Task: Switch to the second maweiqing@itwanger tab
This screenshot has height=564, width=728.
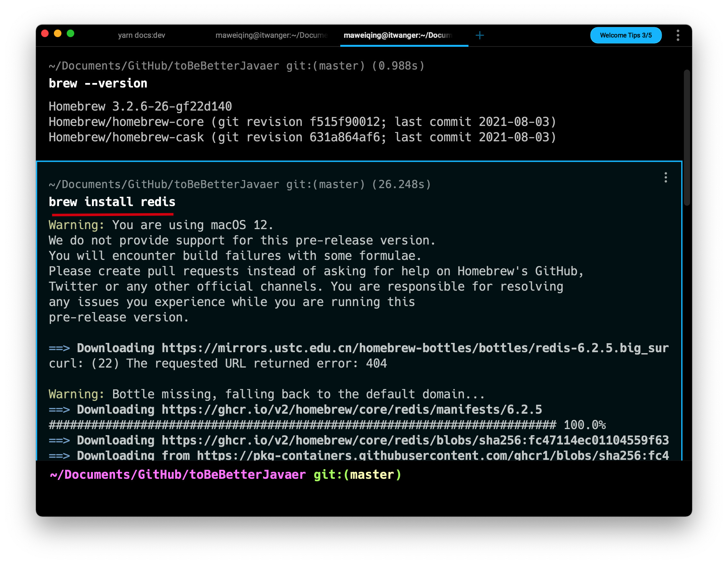Action: point(271,35)
